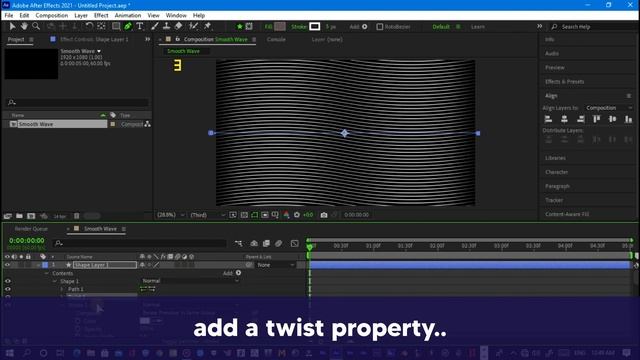The image size is (640, 360).
Task: Click the graph editor icon in timeline
Action: [x=295, y=243]
